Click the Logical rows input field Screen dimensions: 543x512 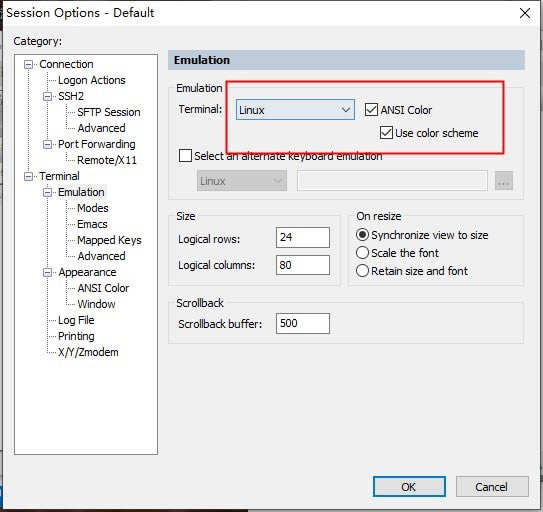tap(303, 237)
